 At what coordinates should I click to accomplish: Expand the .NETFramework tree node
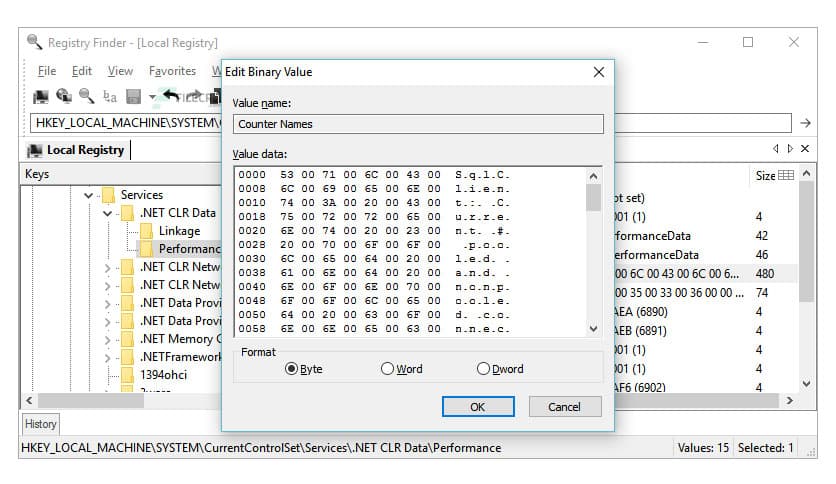pos(108,358)
